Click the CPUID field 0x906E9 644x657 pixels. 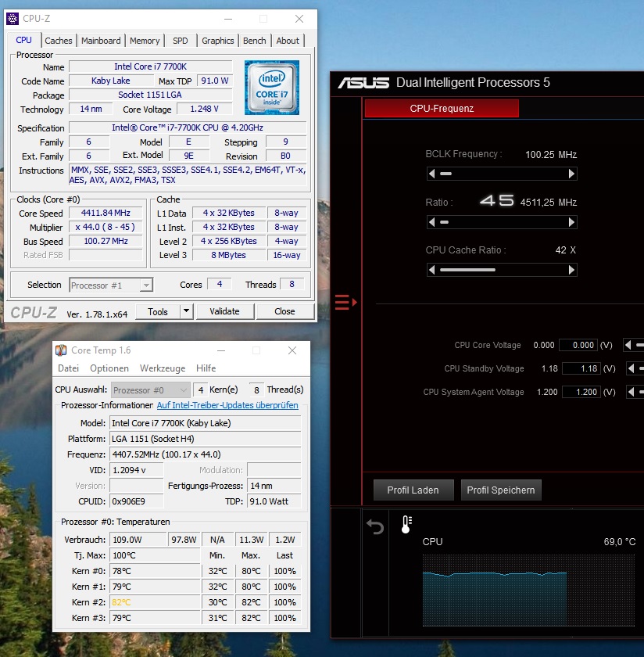coord(136,501)
